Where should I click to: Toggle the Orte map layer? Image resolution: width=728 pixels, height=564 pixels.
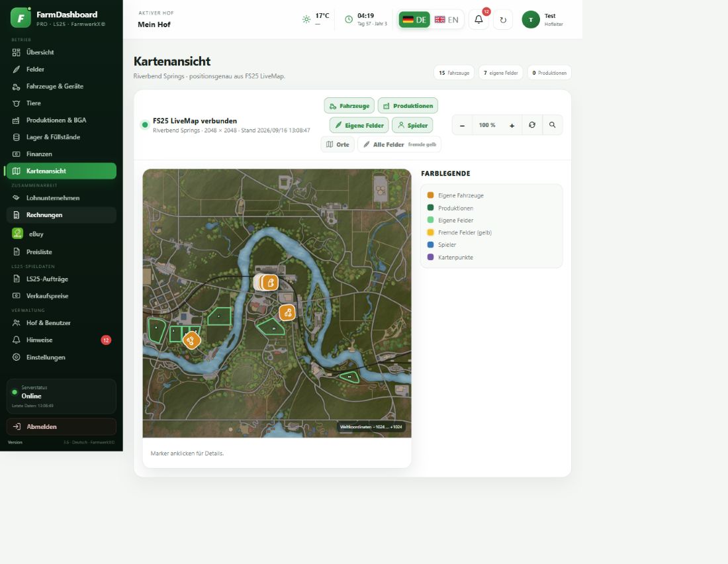point(338,144)
